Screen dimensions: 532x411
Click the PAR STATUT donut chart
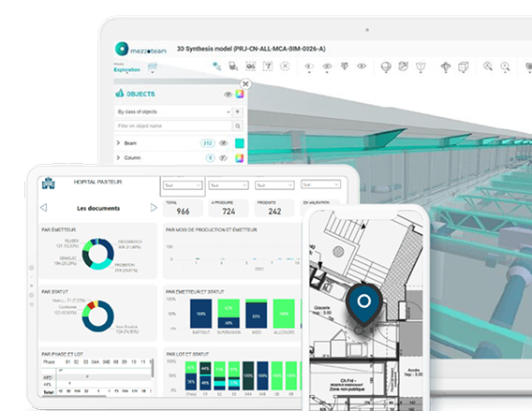point(98,316)
